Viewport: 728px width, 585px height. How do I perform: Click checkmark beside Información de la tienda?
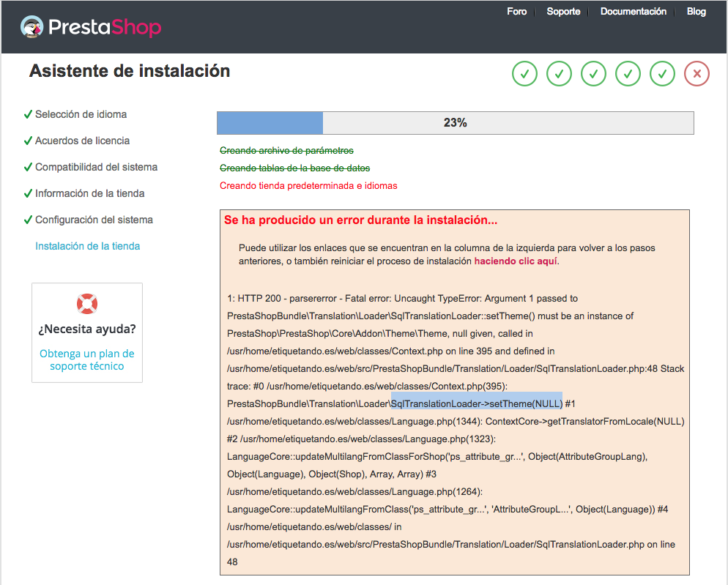[28, 193]
